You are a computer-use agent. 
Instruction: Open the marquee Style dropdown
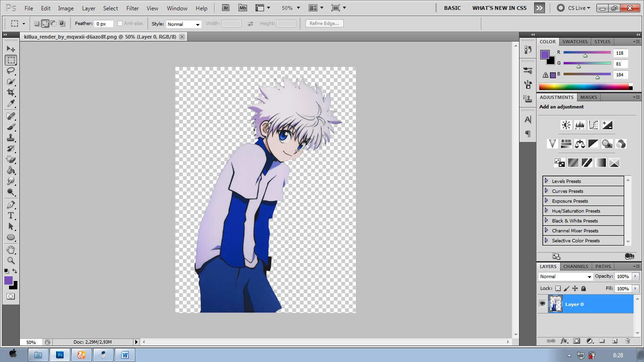coord(183,24)
